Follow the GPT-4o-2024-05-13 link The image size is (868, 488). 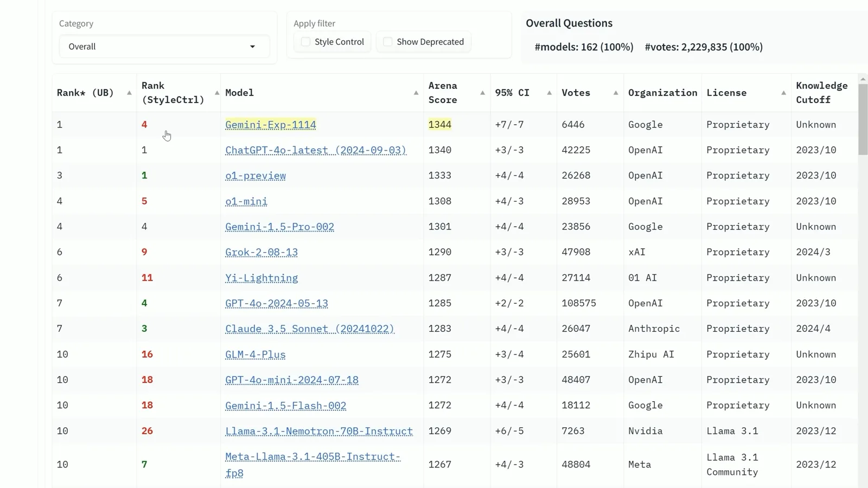click(x=277, y=303)
